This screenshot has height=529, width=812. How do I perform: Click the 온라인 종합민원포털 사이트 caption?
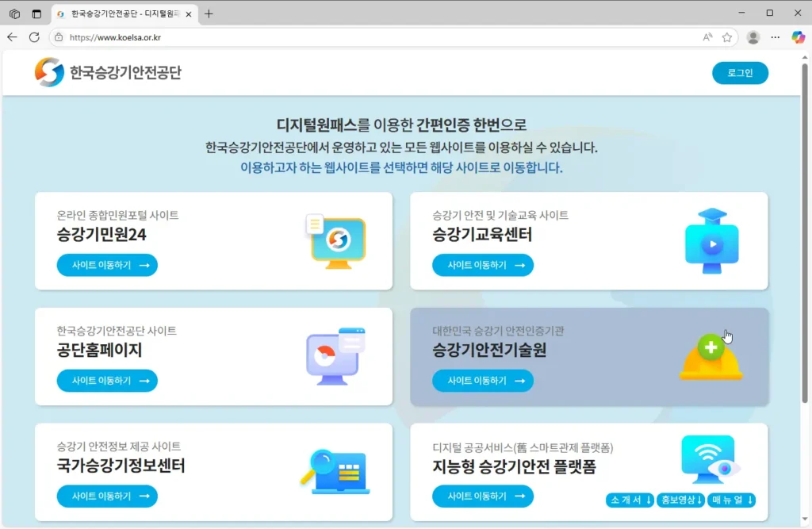(x=117, y=215)
